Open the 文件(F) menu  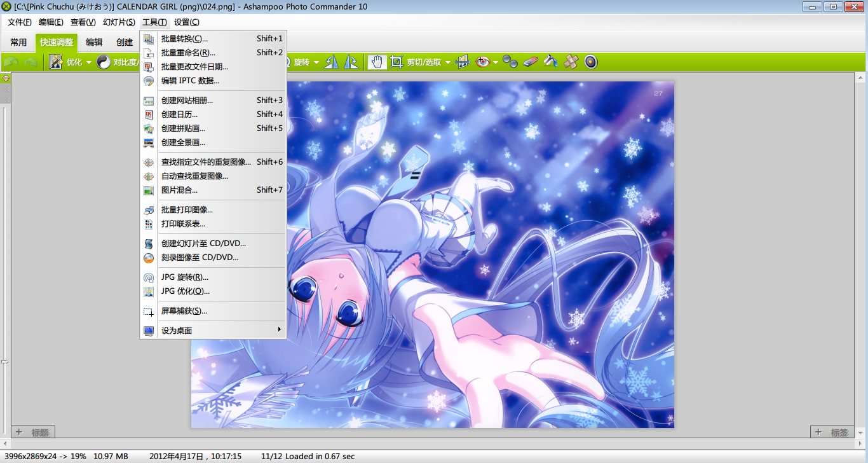[20, 22]
